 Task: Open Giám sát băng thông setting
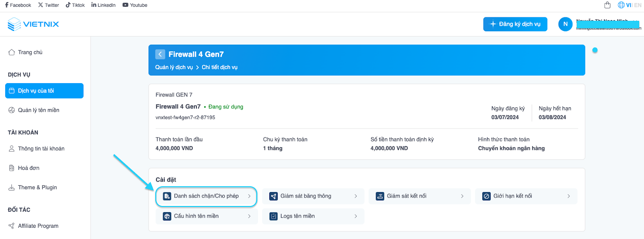coord(313,196)
